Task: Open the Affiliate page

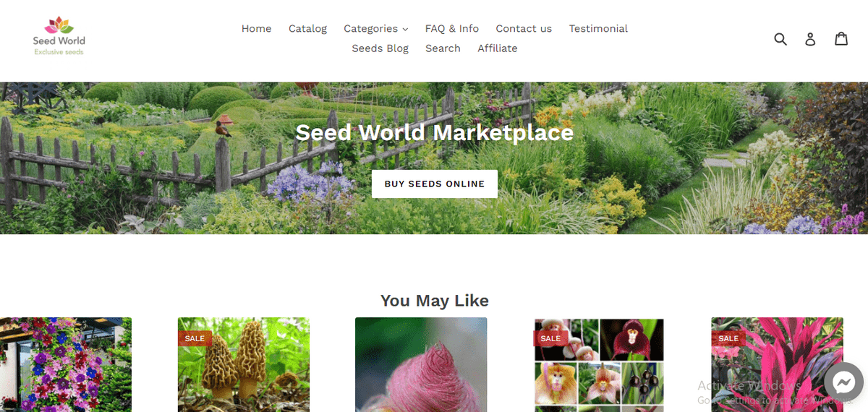Action: pos(498,48)
